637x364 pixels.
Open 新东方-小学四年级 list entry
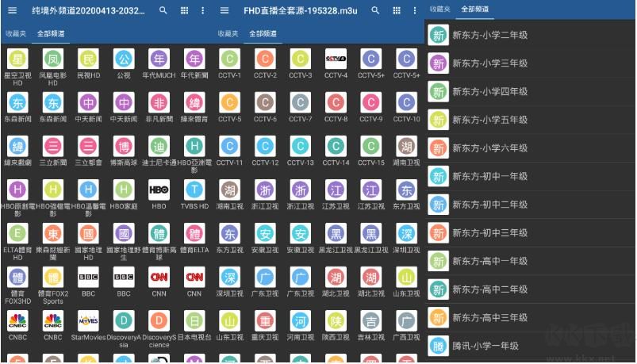click(x=530, y=91)
